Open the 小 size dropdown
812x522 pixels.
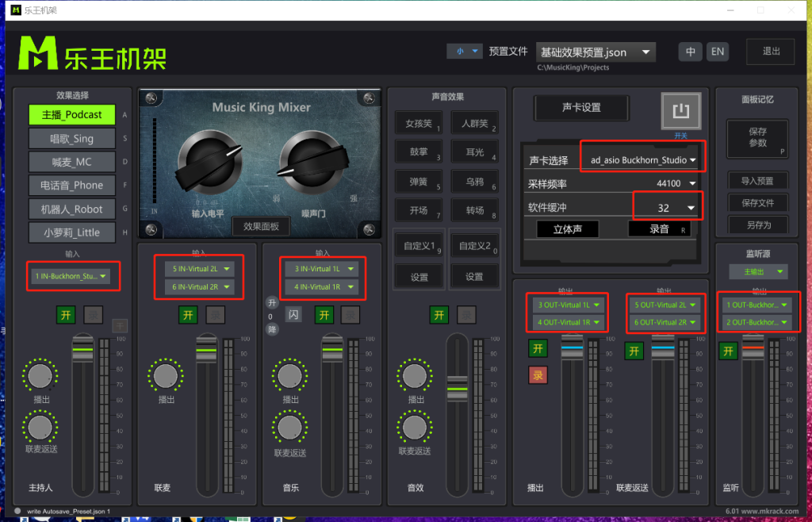[465, 52]
